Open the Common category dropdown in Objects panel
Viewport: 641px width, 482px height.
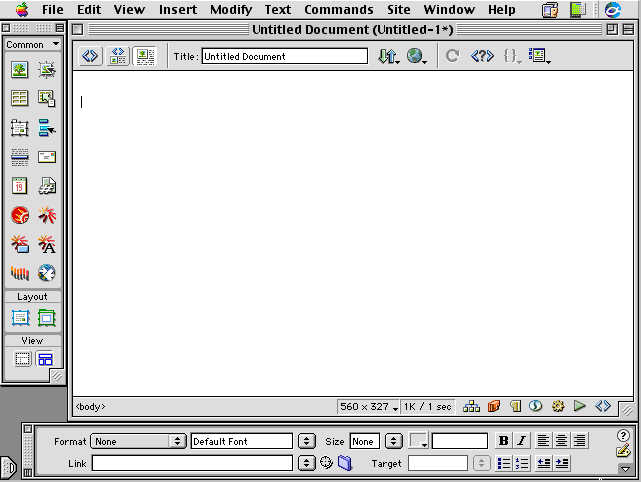coord(32,44)
